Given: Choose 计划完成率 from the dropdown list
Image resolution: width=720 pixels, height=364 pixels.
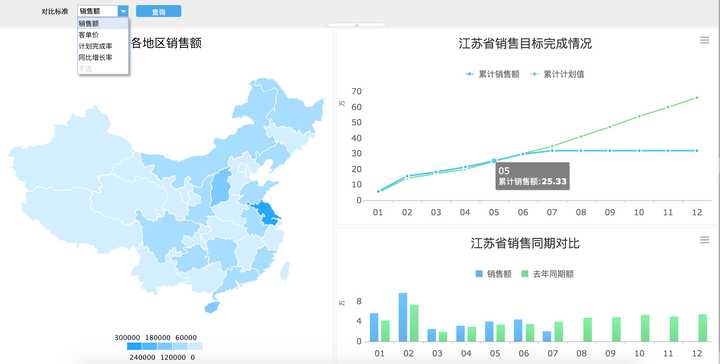Looking at the screenshot, I should [103, 46].
